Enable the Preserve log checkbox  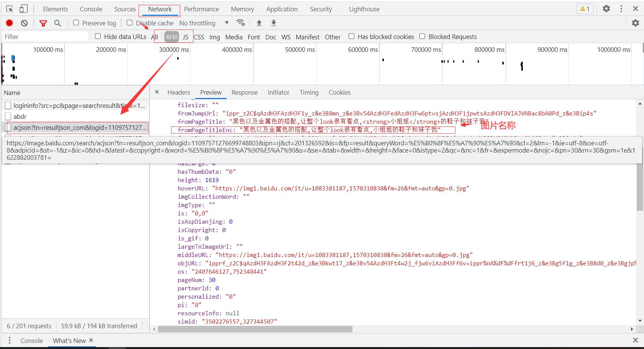point(76,23)
